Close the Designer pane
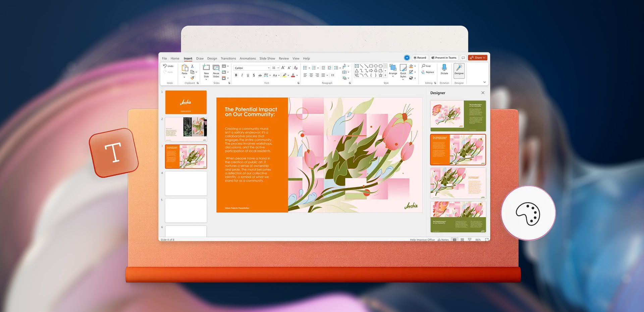 [483, 93]
